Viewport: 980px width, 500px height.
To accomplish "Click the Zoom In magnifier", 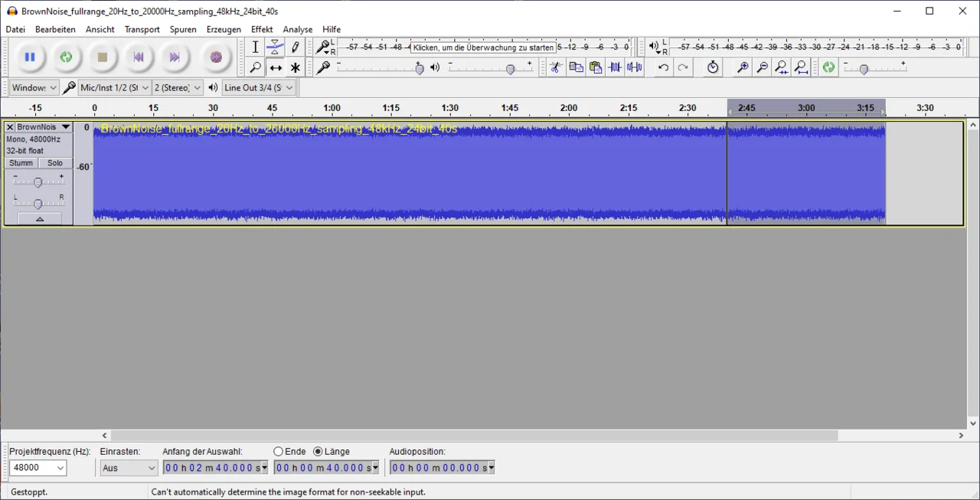I will 742,67.
